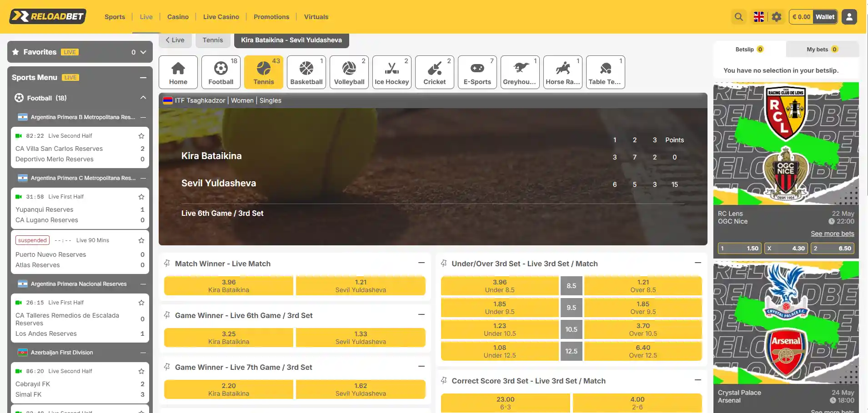The width and height of the screenshot is (868, 413).
Task: Select Over 9.5 odds at 1.85
Action: coord(643,308)
